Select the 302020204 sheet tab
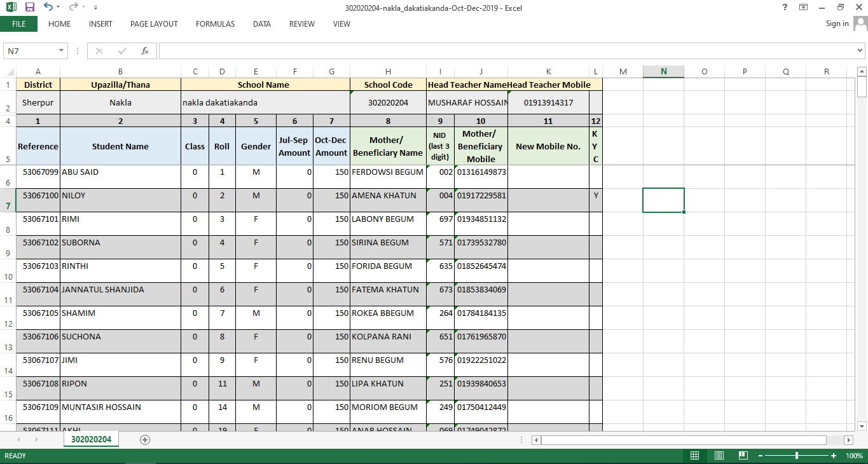The height and width of the screenshot is (464, 868). pyautogui.click(x=91, y=439)
